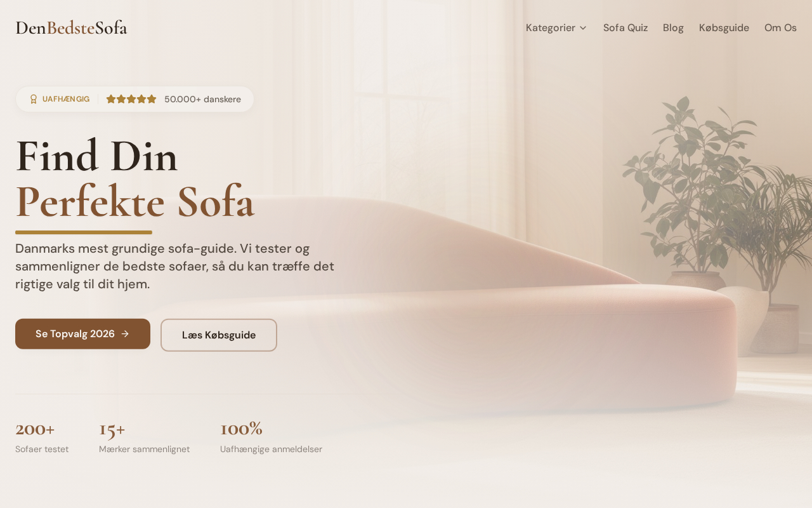Viewport: 812px width, 508px height.
Task: Click the Læs Købsguide button
Action: click(x=219, y=335)
